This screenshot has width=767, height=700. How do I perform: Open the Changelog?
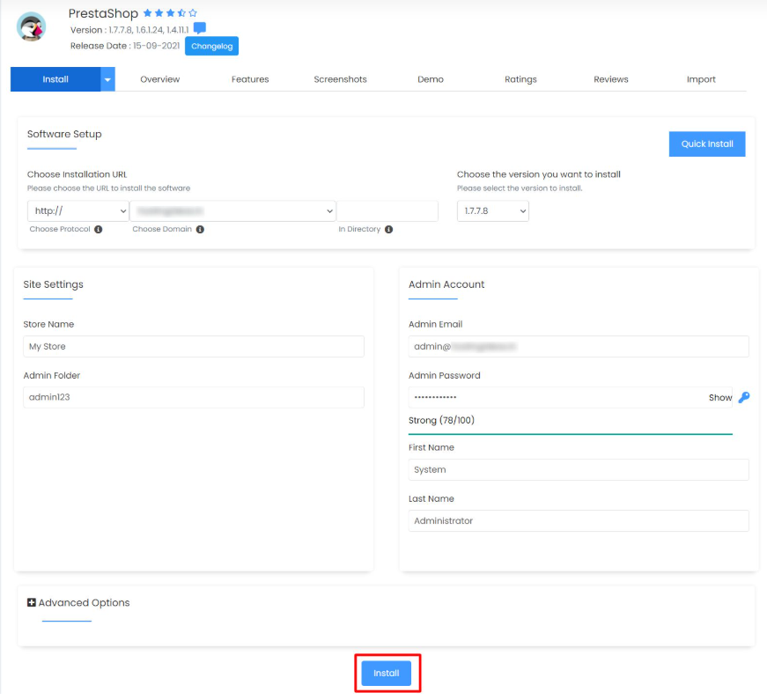211,46
